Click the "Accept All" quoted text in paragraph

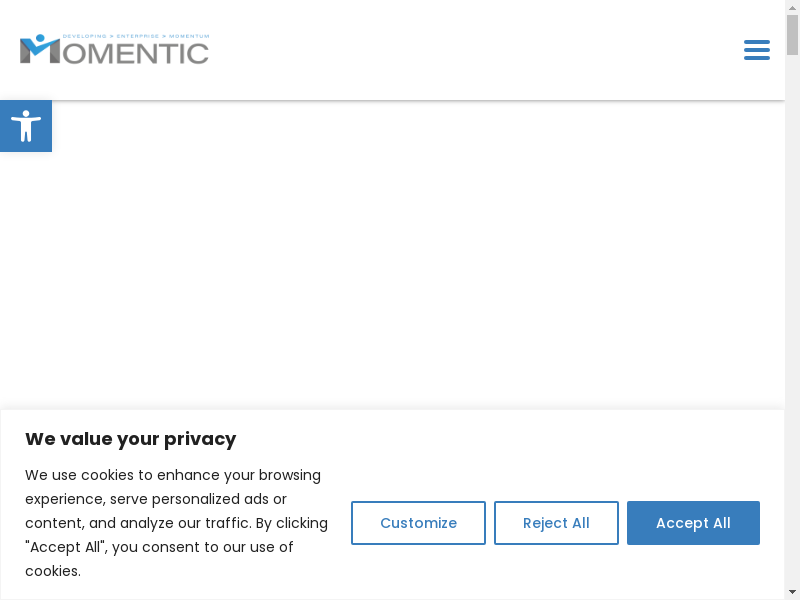(66, 547)
